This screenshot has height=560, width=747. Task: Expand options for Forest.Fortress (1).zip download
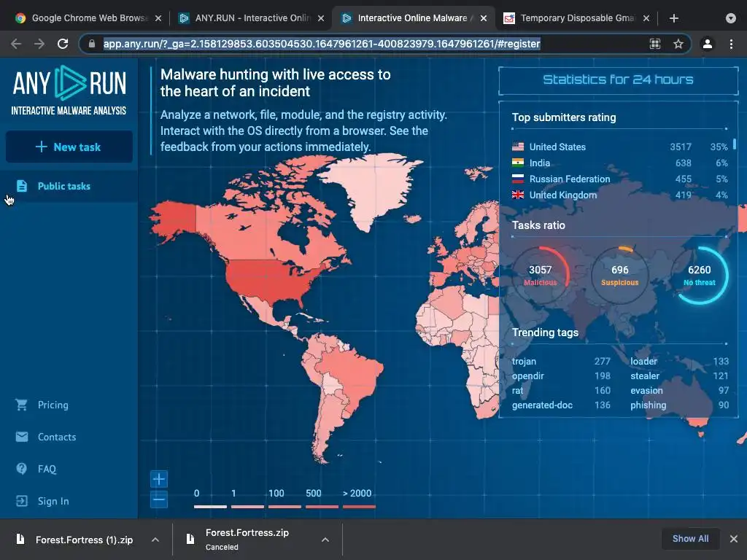[x=155, y=540]
